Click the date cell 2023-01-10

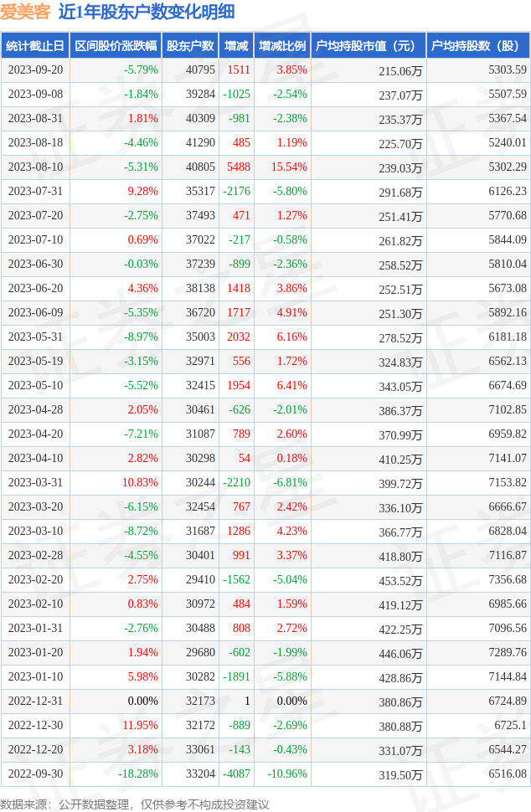pos(35,676)
